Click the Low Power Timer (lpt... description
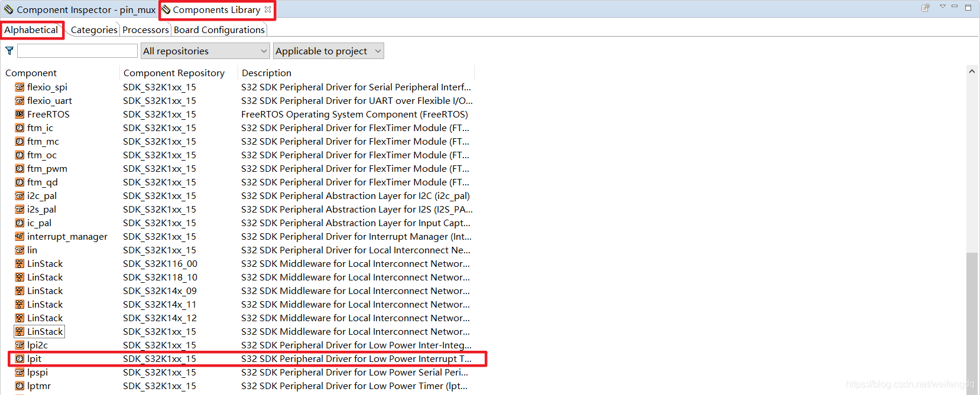Image resolution: width=980 pixels, height=395 pixels. pyautogui.click(x=355, y=386)
